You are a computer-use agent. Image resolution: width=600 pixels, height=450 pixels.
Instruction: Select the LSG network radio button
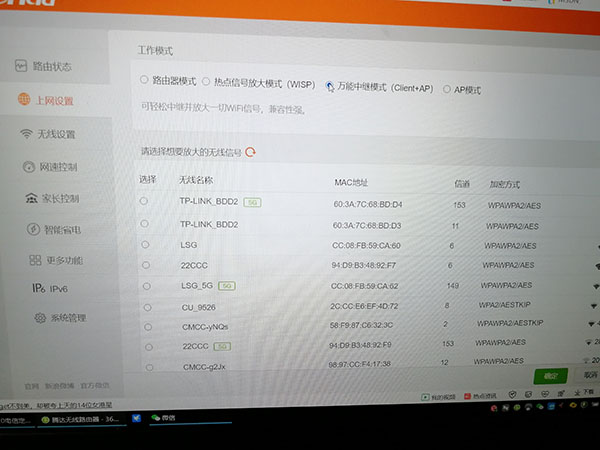point(144,243)
